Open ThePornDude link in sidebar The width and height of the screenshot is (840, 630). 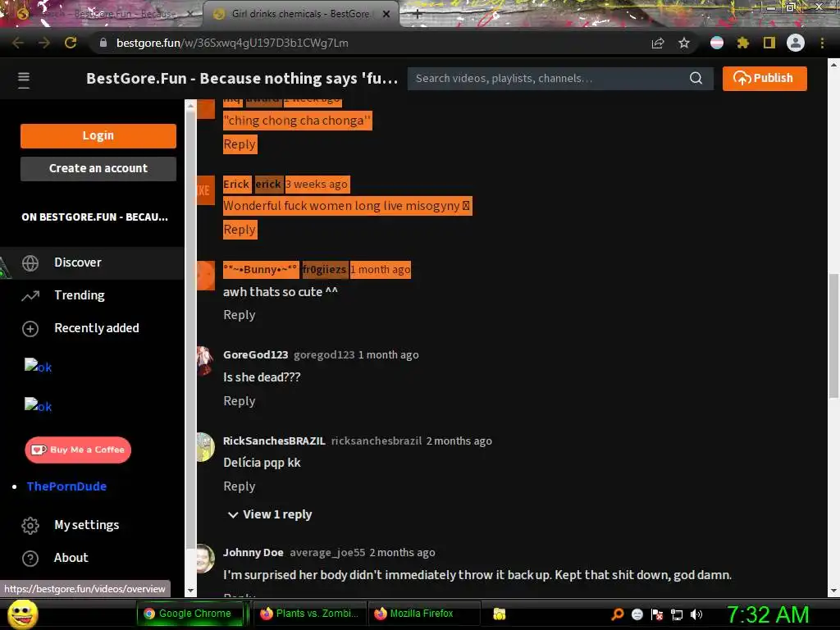(x=66, y=486)
